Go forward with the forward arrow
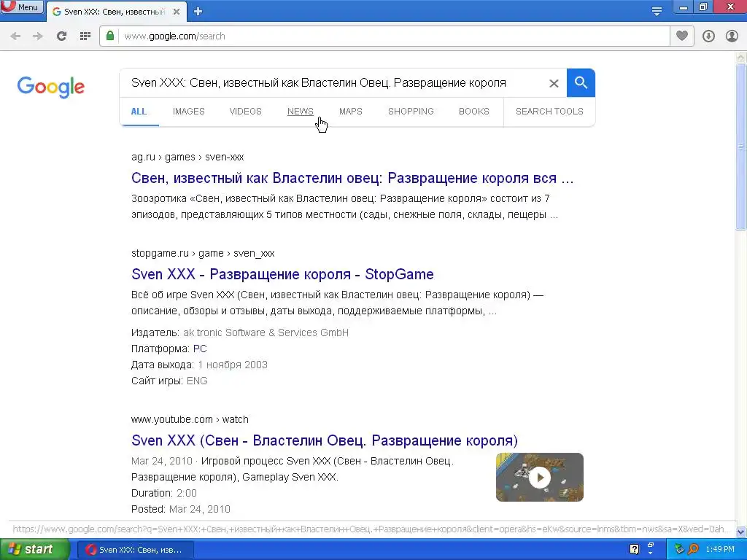 pyautogui.click(x=38, y=36)
